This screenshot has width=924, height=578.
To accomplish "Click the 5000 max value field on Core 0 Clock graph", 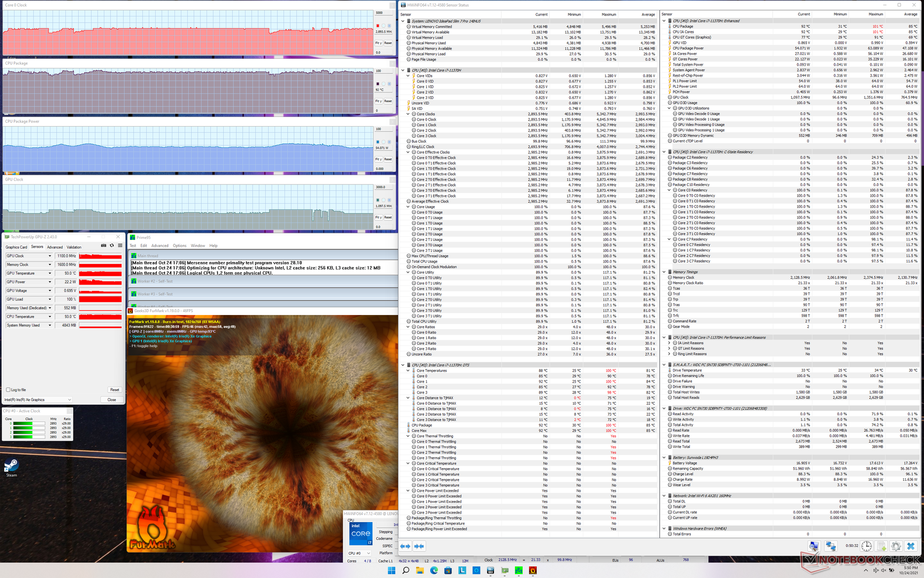I will [384, 13].
